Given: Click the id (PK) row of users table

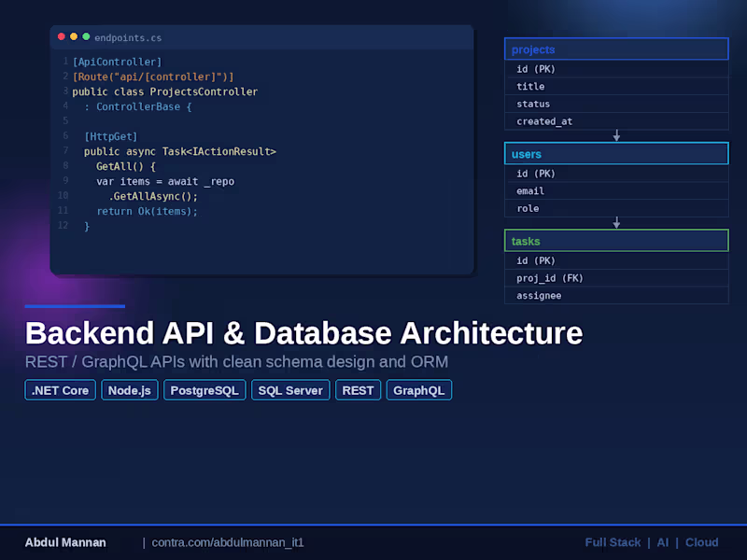Looking at the screenshot, I should 616,174.
